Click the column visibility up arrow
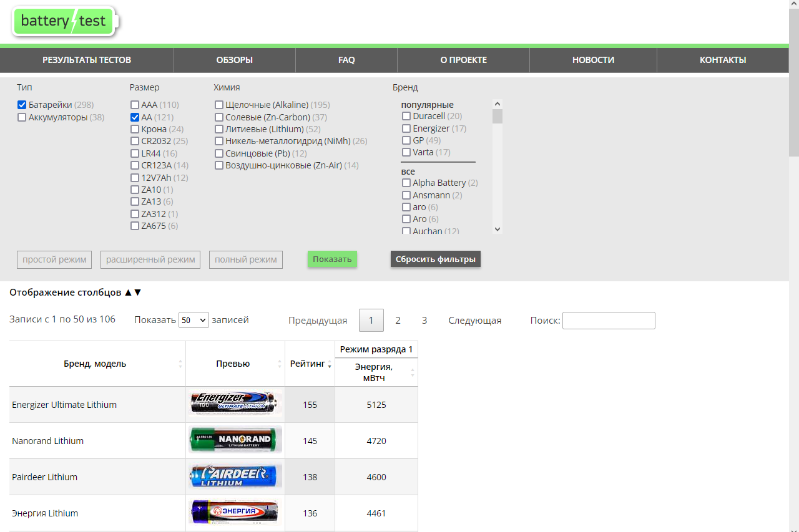 [x=128, y=293]
